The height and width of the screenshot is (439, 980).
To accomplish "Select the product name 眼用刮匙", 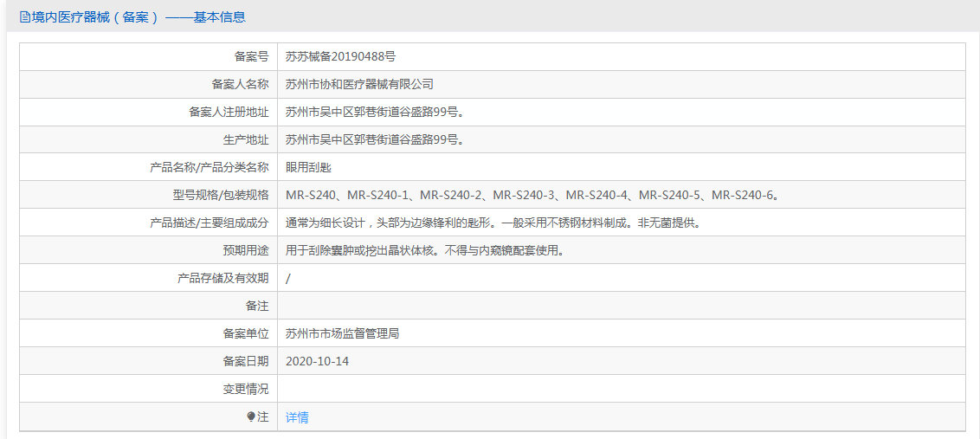I will coord(309,167).
